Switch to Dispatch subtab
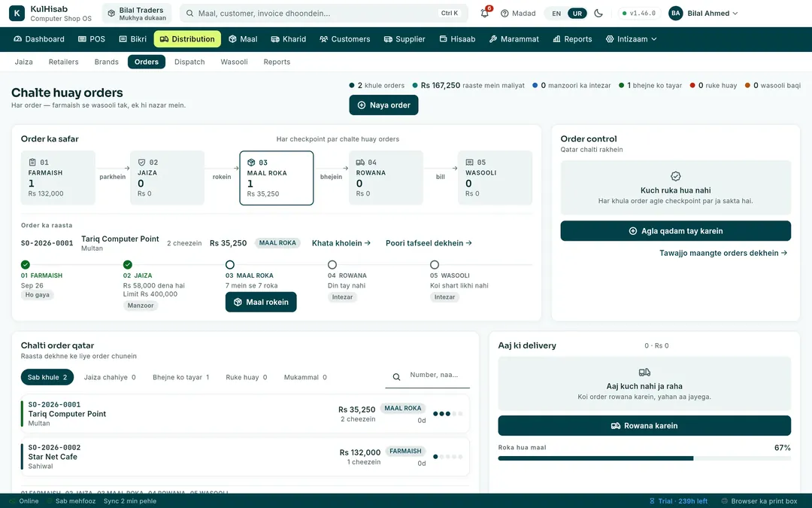Viewport: 812px width, 508px height. click(189, 62)
